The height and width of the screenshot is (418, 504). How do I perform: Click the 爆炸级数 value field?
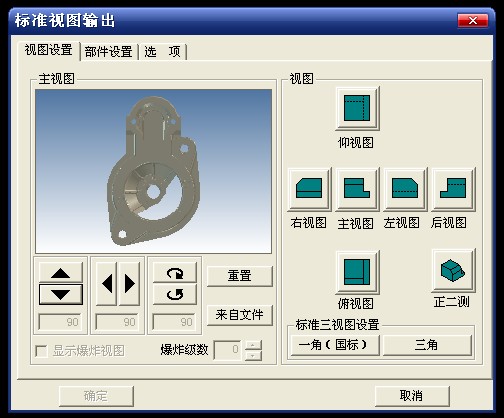coord(228,350)
